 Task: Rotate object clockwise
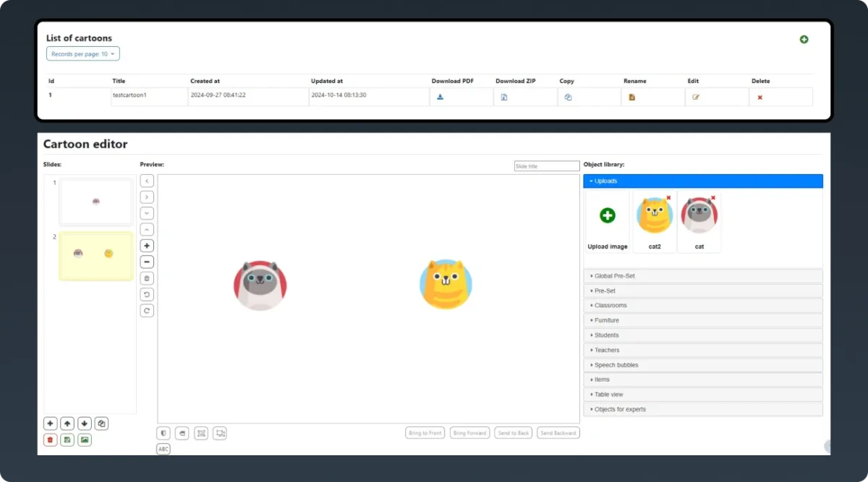[147, 311]
